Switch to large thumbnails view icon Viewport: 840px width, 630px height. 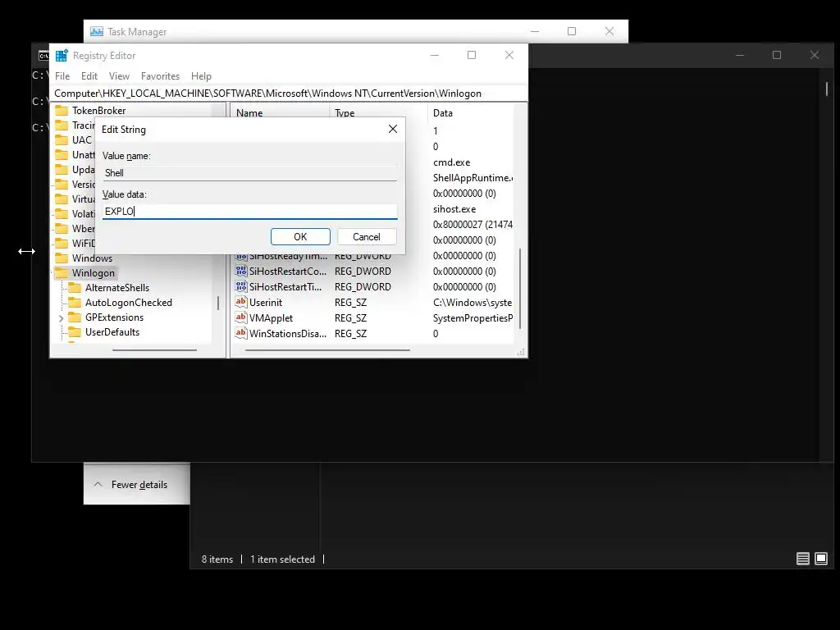820,559
